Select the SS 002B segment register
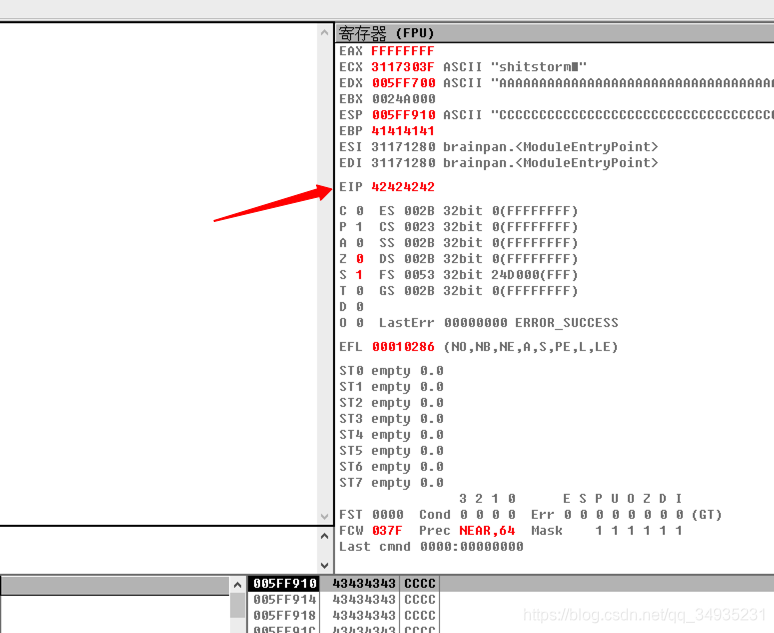Screen dimensions: 774x633 478,243
